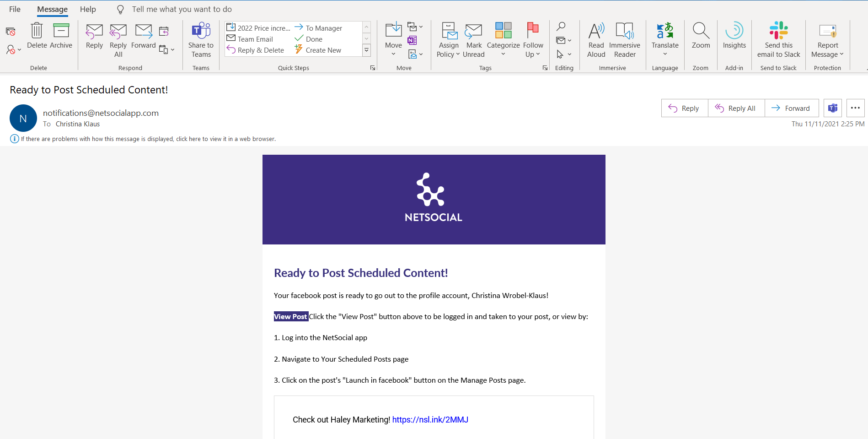The image size is (868, 439).
Task: Click the Zoom magnifier button
Action: click(x=701, y=36)
